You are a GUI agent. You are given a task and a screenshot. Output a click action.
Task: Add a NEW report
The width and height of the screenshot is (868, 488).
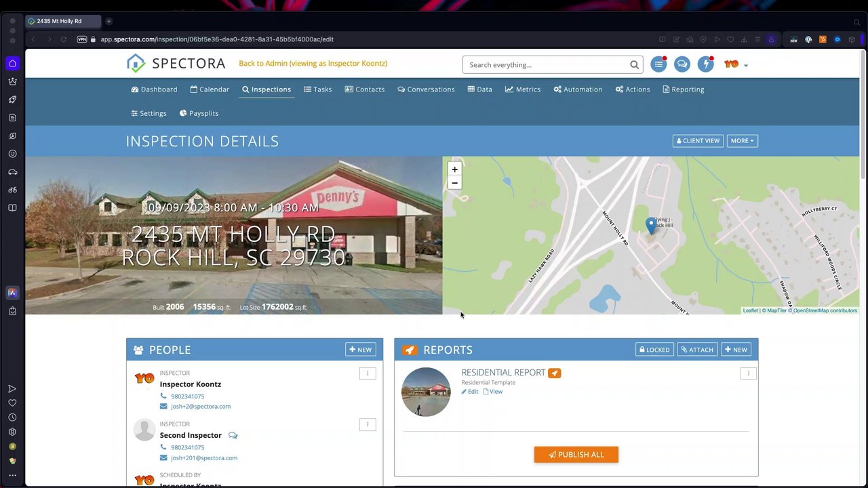[736, 350]
